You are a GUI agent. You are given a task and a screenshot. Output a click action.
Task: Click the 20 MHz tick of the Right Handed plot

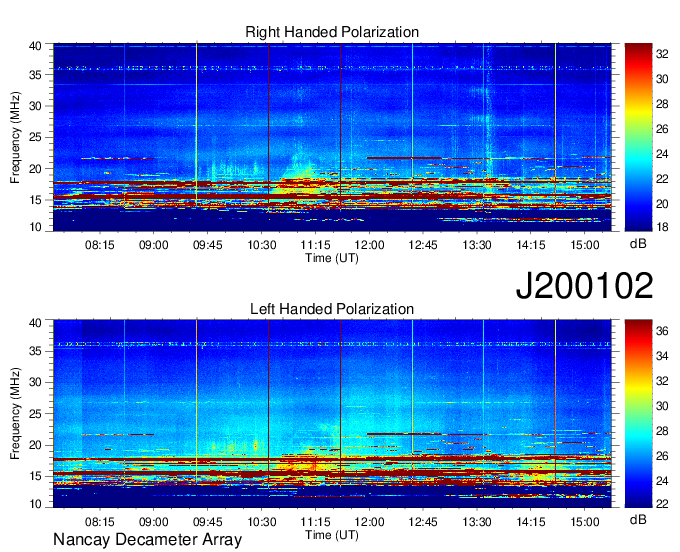click(x=35, y=169)
